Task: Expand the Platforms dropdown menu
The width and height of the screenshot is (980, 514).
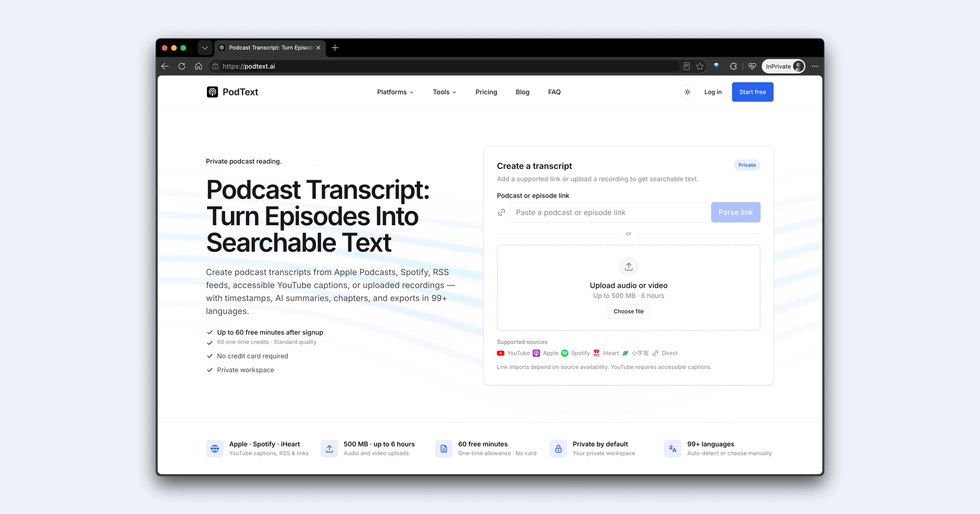Action: 395,92
